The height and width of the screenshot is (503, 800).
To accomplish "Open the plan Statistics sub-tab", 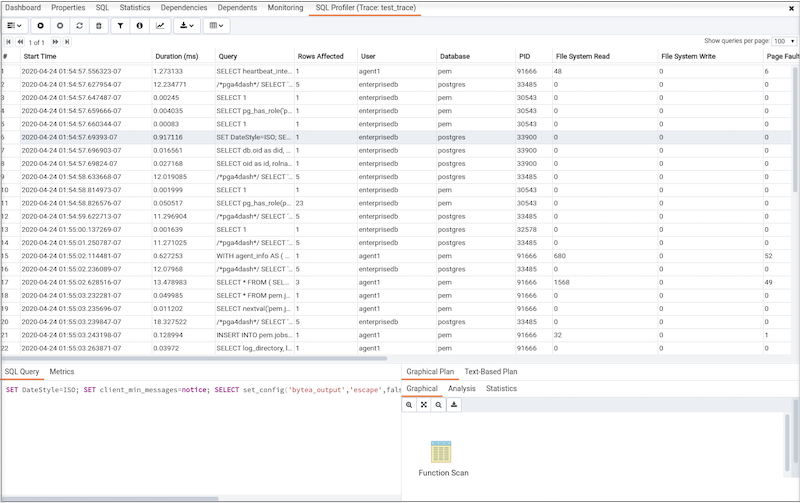I will click(x=501, y=389).
